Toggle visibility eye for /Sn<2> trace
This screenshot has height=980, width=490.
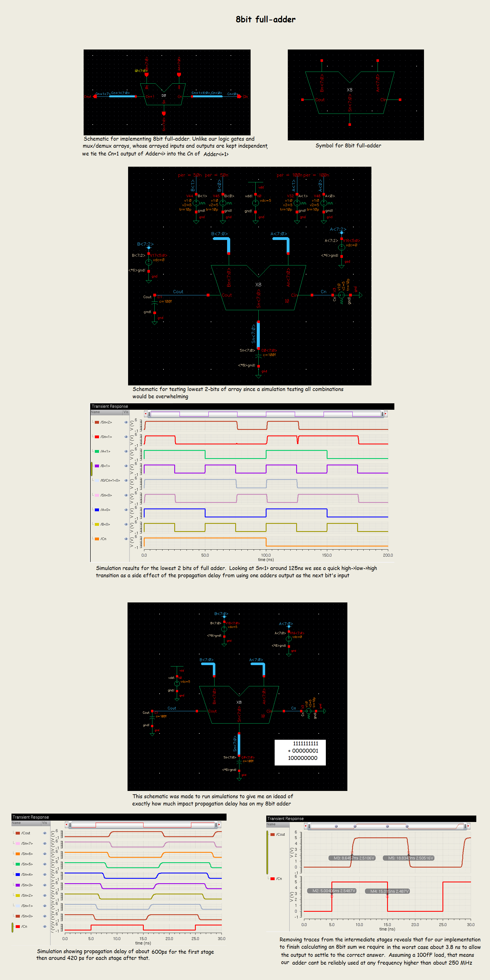[126, 422]
